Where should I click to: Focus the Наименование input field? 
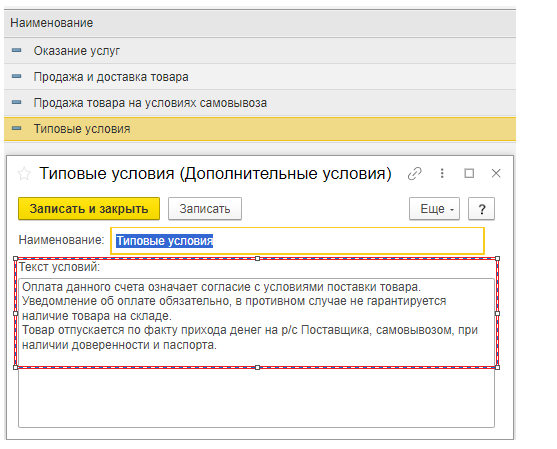point(297,241)
